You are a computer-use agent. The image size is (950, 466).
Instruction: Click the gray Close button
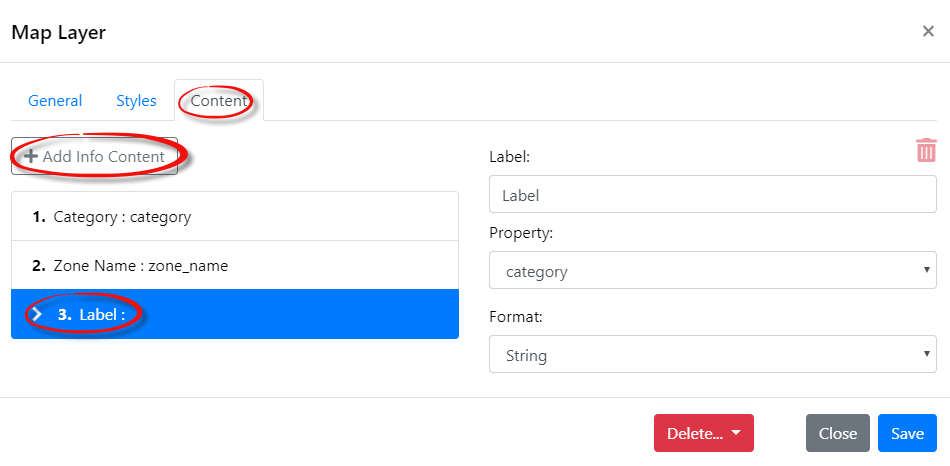coord(837,433)
